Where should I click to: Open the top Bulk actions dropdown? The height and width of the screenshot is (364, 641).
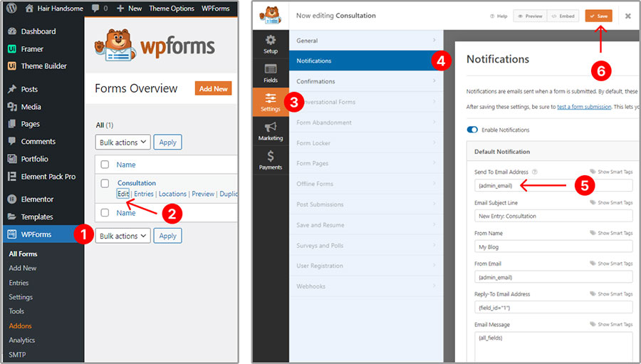[123, 142]
